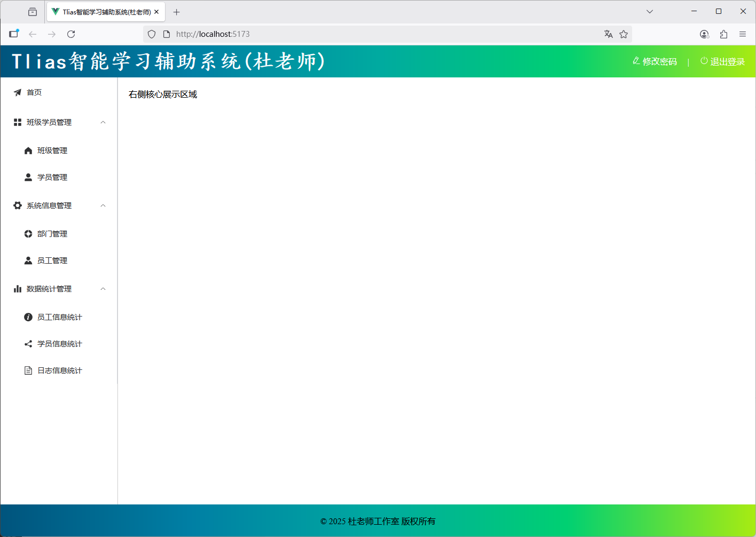Click the avatar icon beside 员工管理
This screenshot has height=537, width=756.
coord(28,260)
